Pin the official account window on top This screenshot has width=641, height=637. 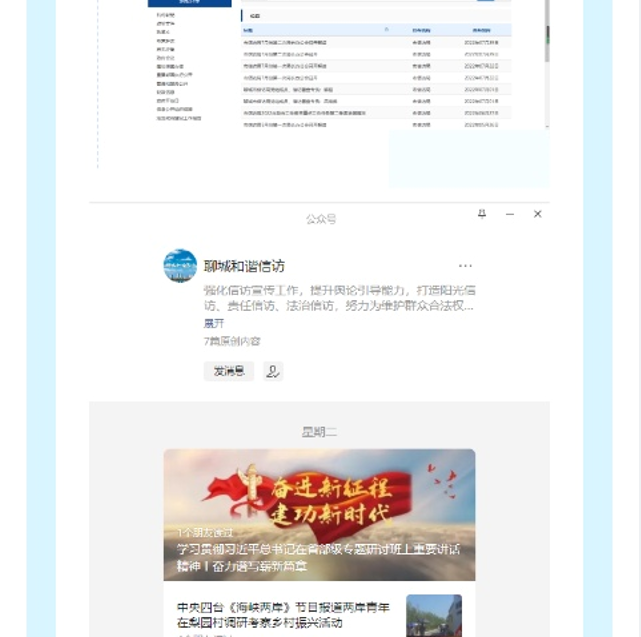482,214
